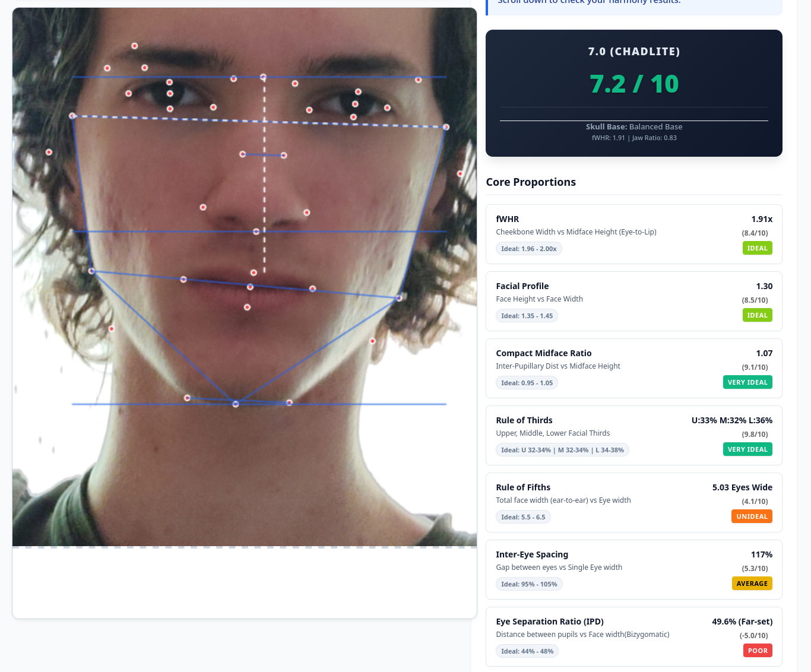This screenshot has width=811, height=672.
Task: Select the Facial Profile card title
Action: pyautogui.click(x=522, y=286)
